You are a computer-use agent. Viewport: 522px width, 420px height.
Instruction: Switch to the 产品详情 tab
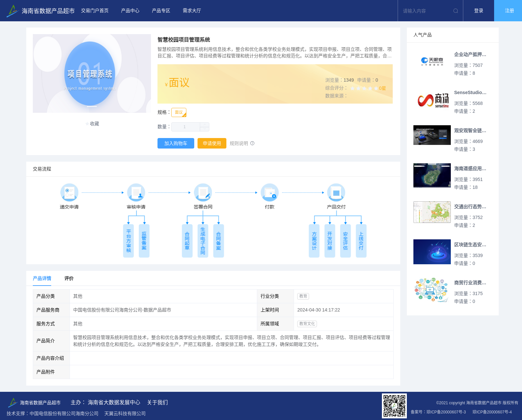42,278
